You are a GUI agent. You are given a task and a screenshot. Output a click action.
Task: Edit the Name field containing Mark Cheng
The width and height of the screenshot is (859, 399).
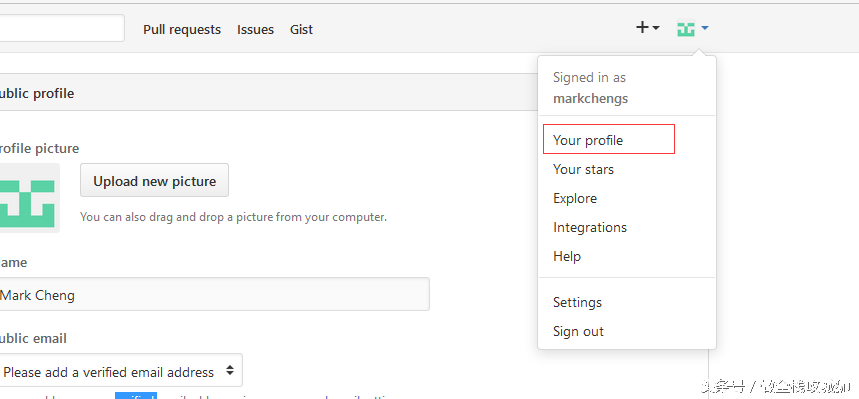[214, 294]
